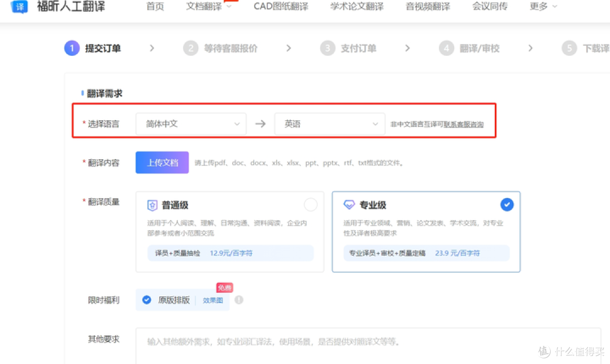
Task: Open 会议同传 menu item
Action: coord(490,6)
